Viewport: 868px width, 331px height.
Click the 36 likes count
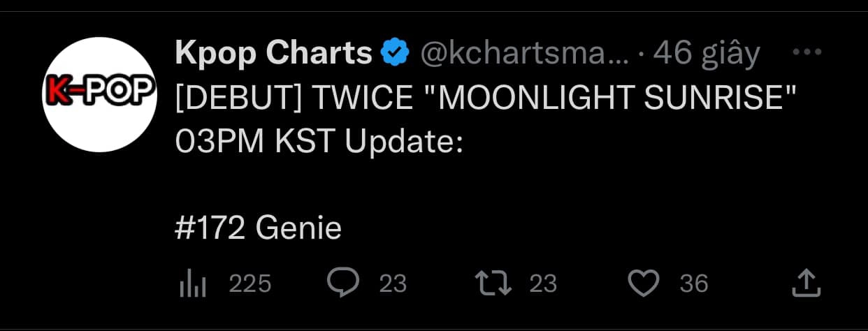694,284
